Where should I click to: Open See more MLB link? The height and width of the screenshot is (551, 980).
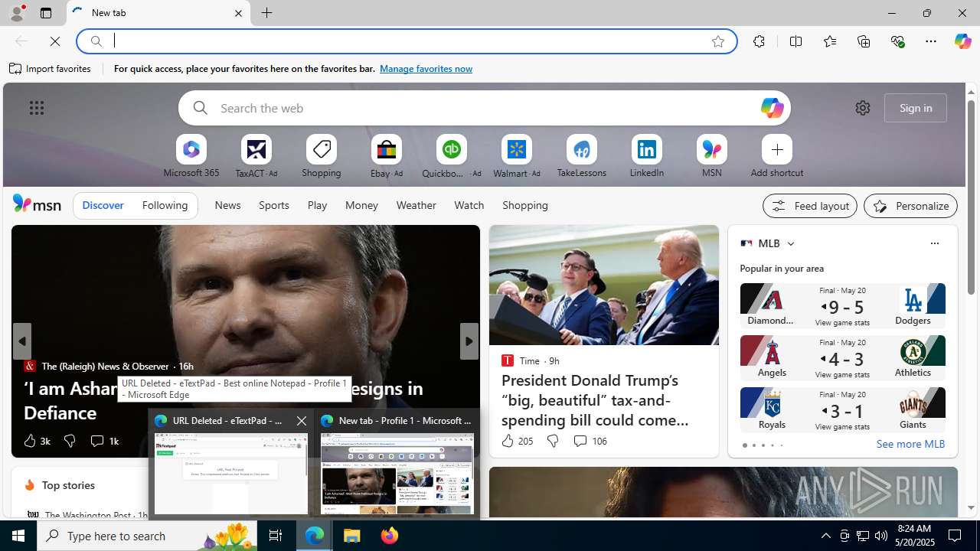pos(910,444)
